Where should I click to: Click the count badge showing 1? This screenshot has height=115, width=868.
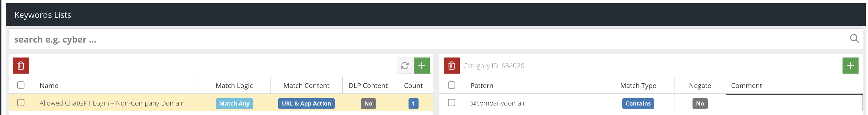pyautogui.click(x=413, y=103)
